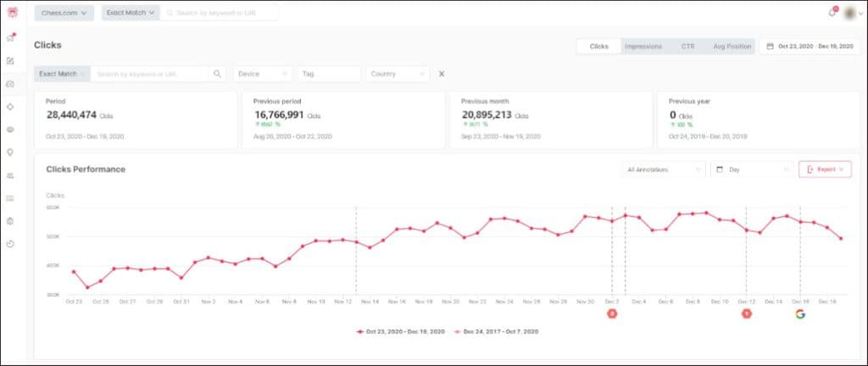Click the red annotation marker under Dec 2
Viewport: 868px width, 366px height.
(x=612, y=313)
